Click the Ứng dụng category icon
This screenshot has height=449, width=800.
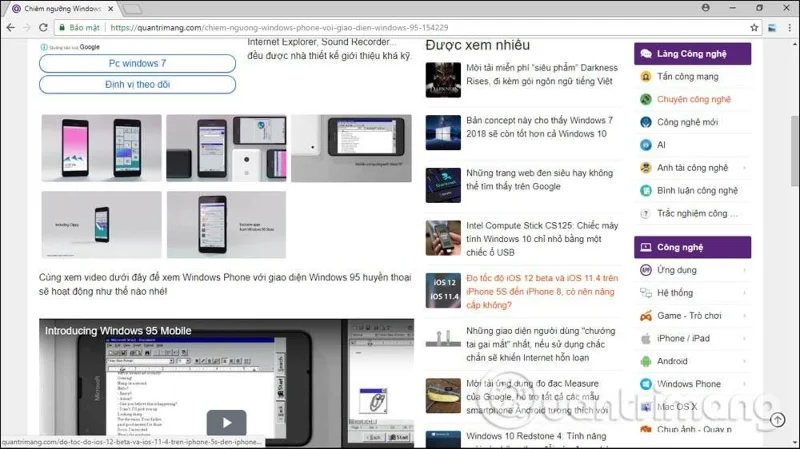click(646, 270)
